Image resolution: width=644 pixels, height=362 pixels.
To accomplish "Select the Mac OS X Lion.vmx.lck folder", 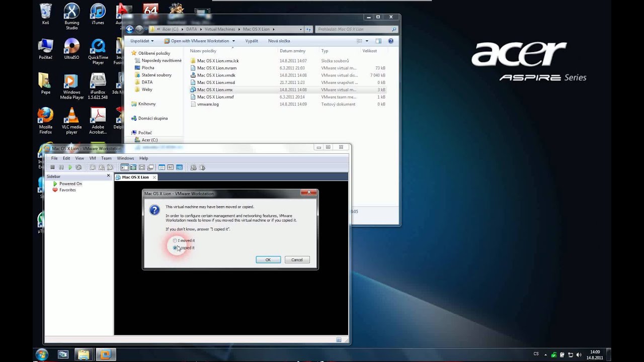I will click(214, 61).
